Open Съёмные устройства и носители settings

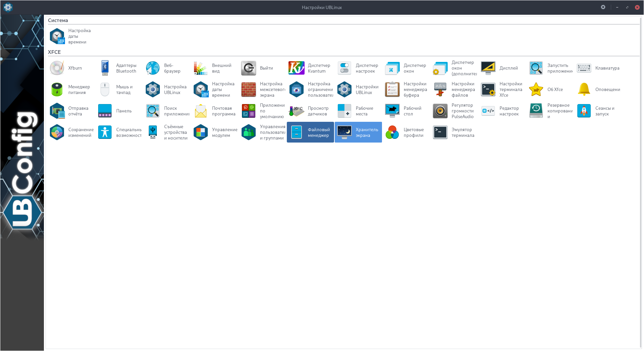(x=167, y=133)
